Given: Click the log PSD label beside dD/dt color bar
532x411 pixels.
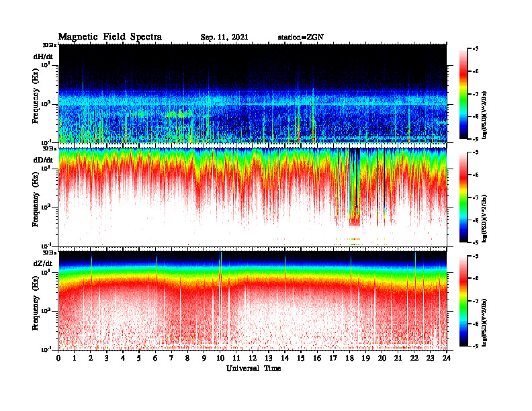Looking at the screenshot, I should [x=485, y=218].
